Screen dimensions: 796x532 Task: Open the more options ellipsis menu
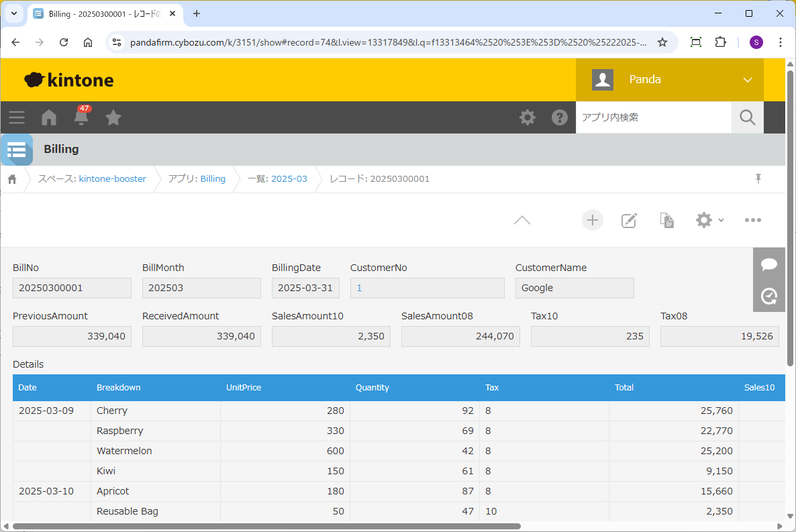(752, 220)
